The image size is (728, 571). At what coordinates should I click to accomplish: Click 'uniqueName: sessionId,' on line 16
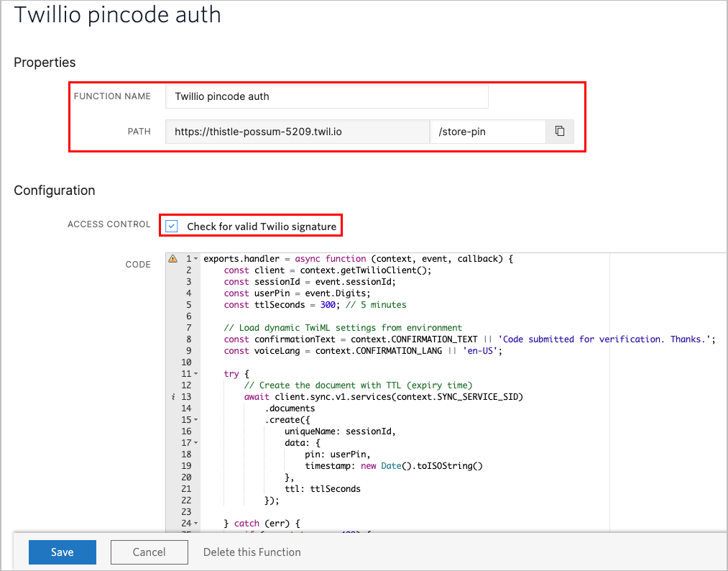pos(340,431)
